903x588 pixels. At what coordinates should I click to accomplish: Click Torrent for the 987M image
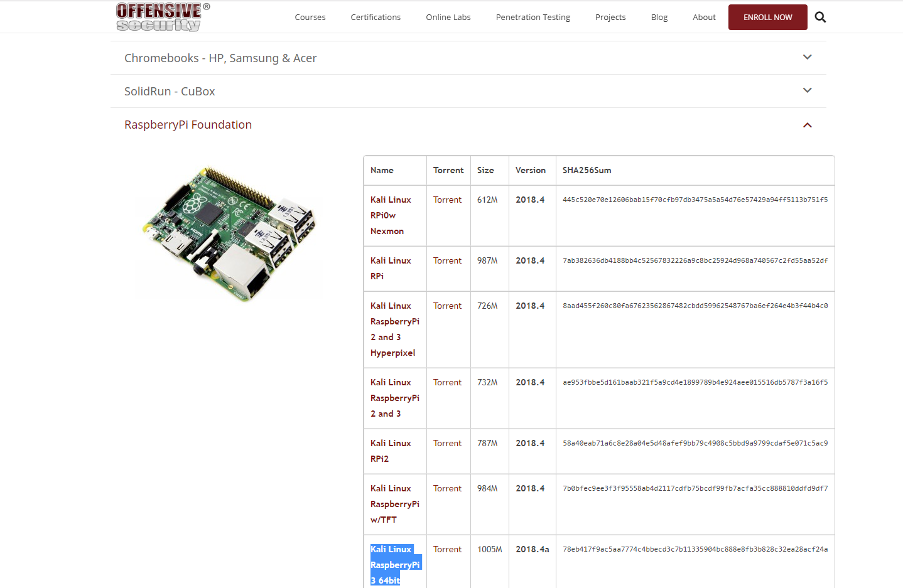[x=447, y=260]
